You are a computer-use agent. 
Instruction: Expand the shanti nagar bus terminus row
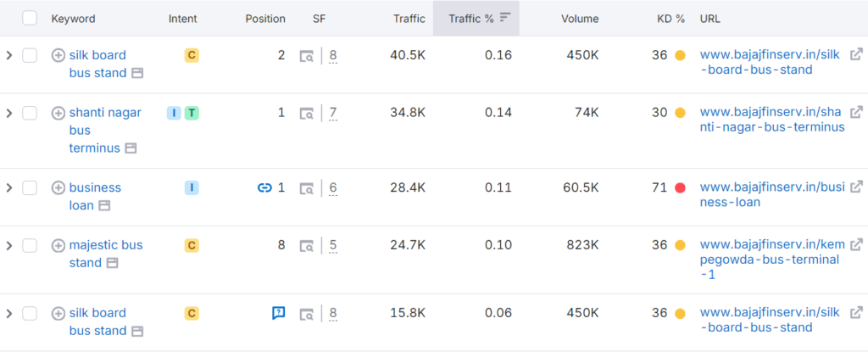pyautogui.click(x=8, y=113)
